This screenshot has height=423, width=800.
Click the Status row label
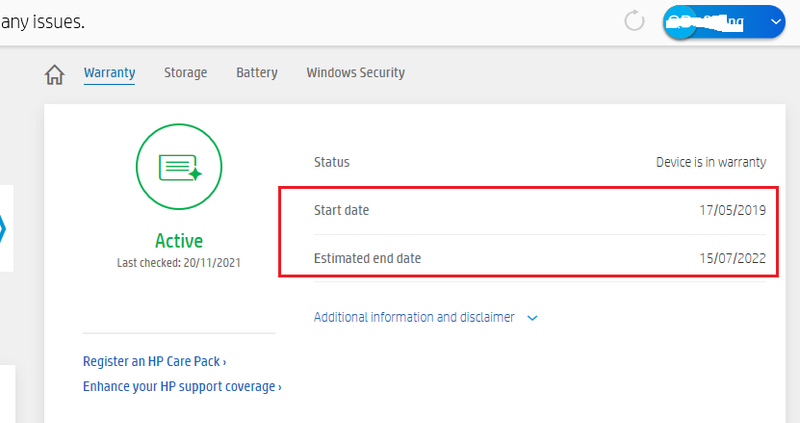(332, 162)
